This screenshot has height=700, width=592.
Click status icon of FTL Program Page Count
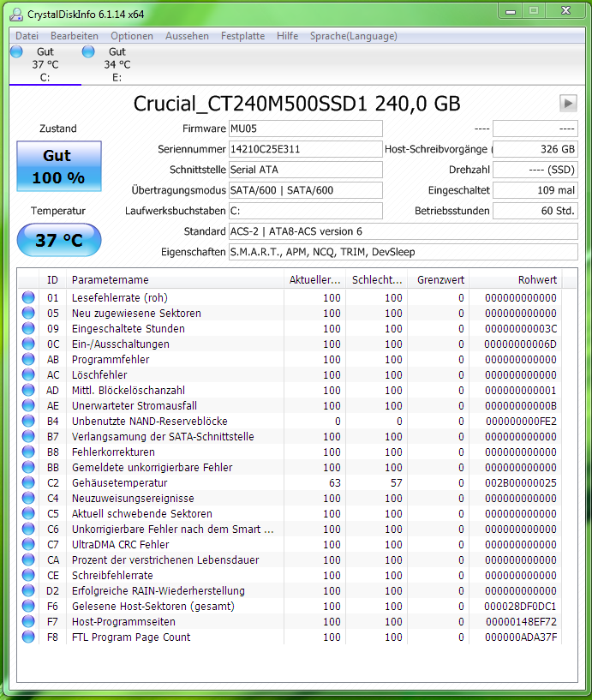click(28, 637)
